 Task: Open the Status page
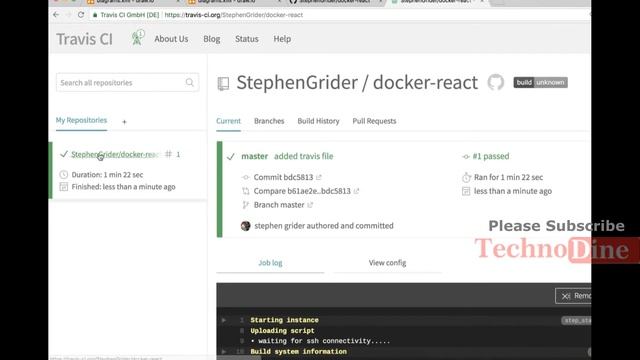click(x=247, y=39)
